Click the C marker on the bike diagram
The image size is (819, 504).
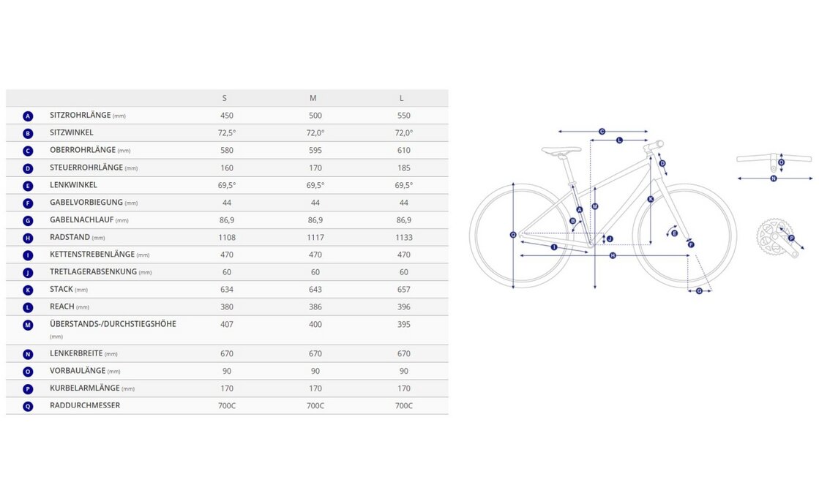(602, 132)
